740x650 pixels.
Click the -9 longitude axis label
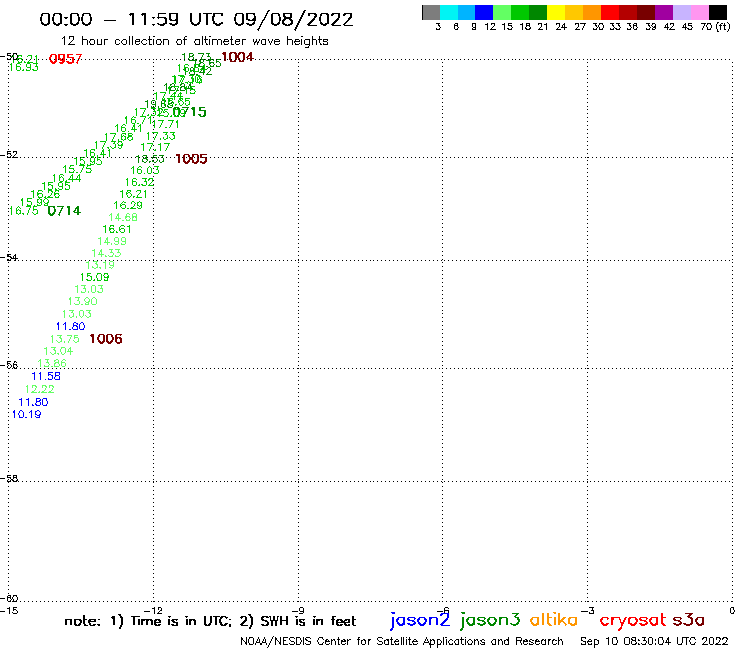pyautogui.click(x=298, y=611)
